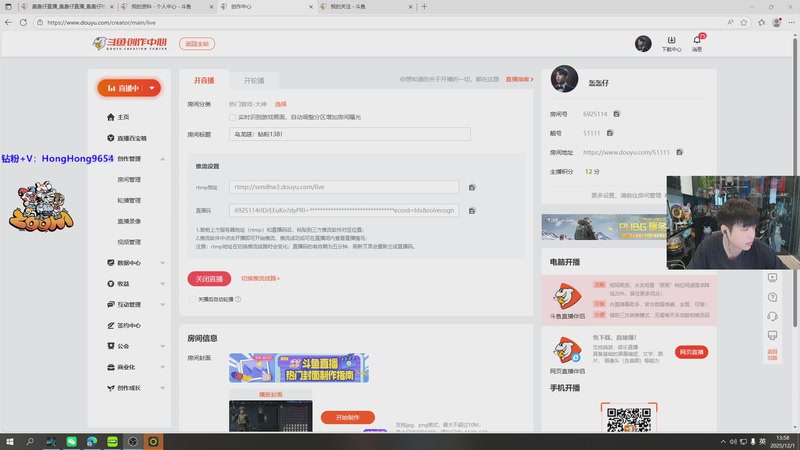Click the page vertical scrollbar
Viewport: 800px width, 450px height.
[795, 184]
